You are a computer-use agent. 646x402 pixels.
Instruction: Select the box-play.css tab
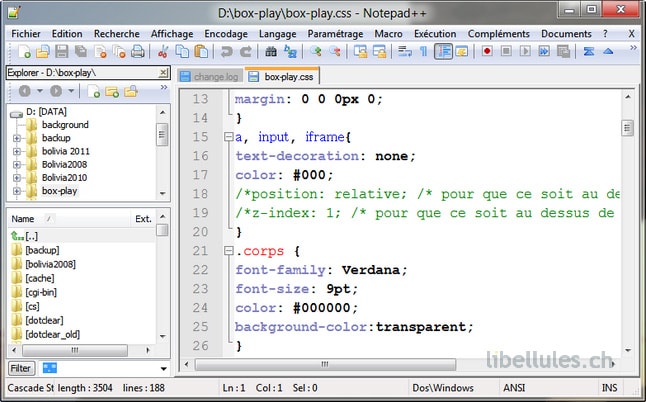click(282, 76)
